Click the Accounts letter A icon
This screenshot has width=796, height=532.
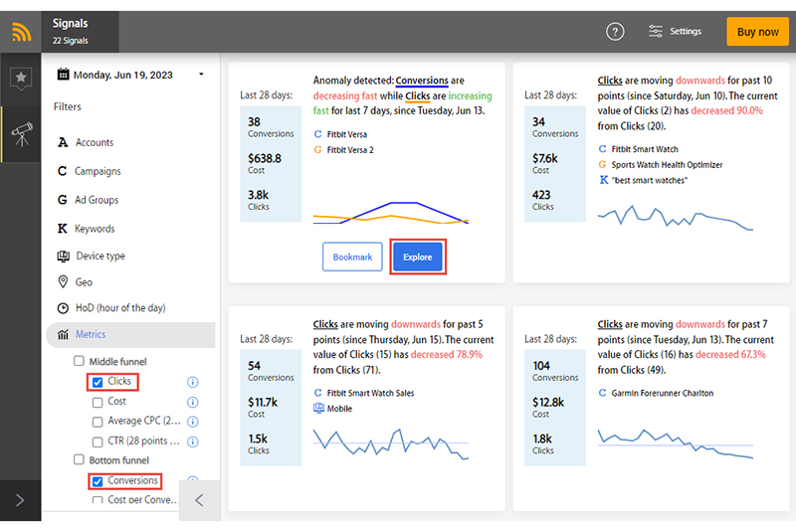(x=63, y=142)
